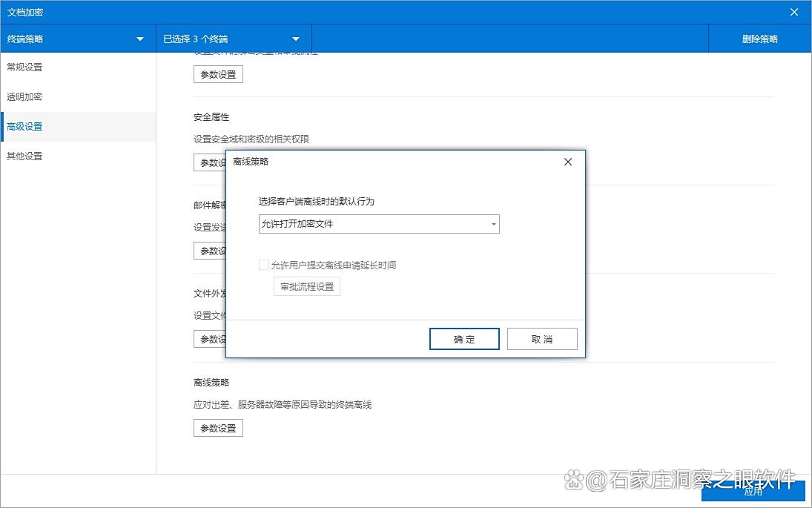Confirm with the 确定 button
This screenshot has width=812, height=508.
point(464,339)
